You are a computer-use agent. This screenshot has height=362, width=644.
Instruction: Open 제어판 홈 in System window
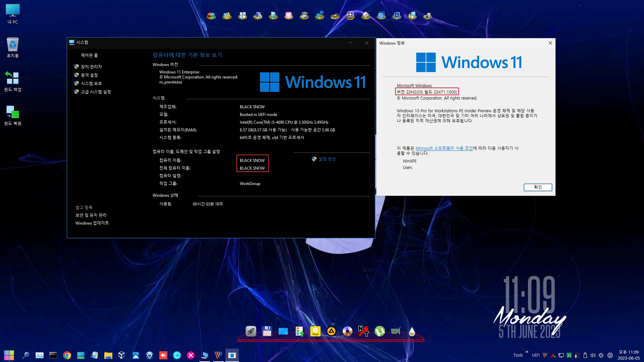tap(89, 55)
